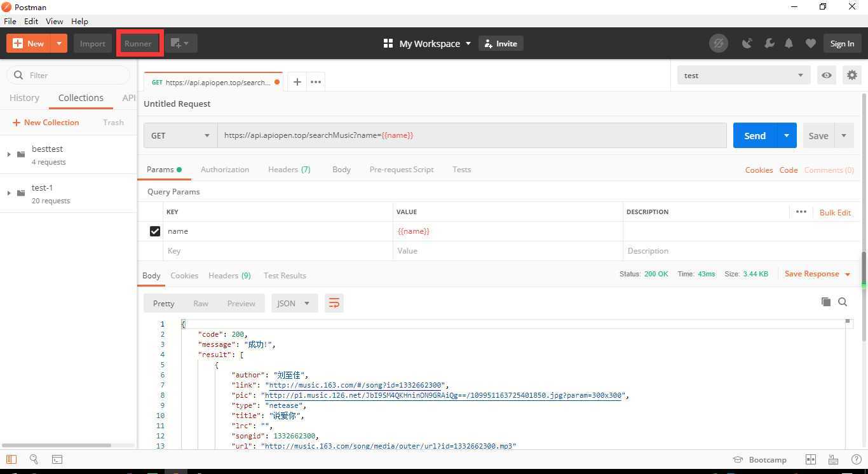Open the Test Results tab
The height and width of the screenshot is (474, 868).
(x=285, y=275)
